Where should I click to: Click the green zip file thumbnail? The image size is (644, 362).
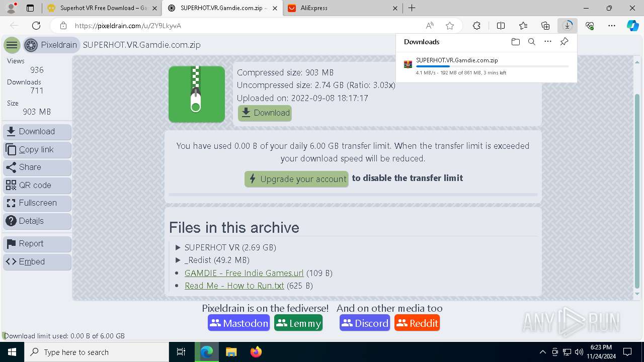[x=197, y=94]
